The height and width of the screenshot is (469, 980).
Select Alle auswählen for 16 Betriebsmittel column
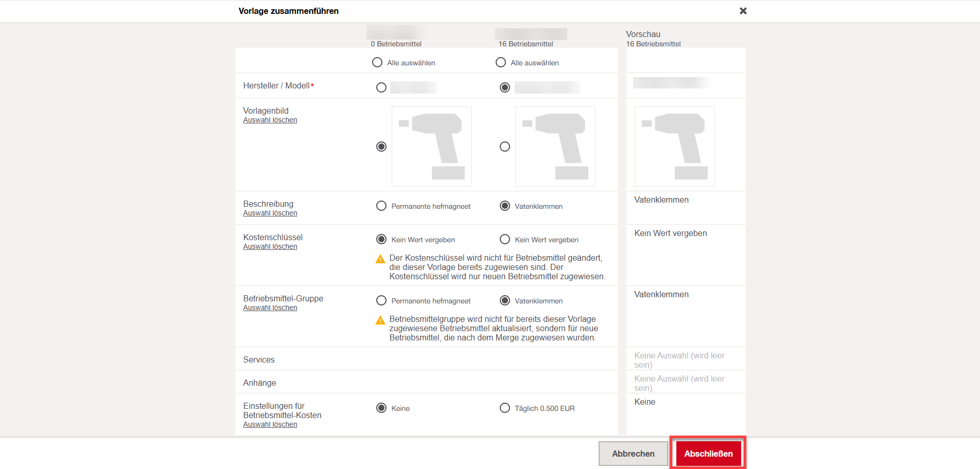pyautogui.click(x=501, y=63)
